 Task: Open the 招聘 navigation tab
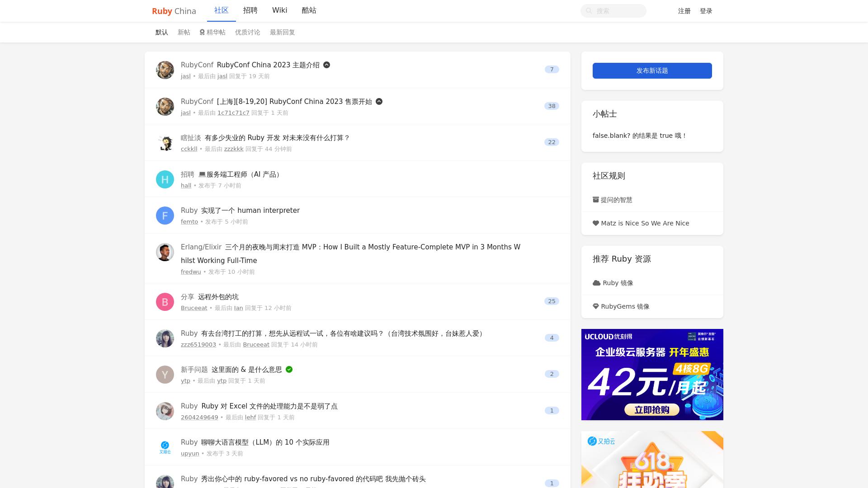pyautogui.click(x=250, y=10)
